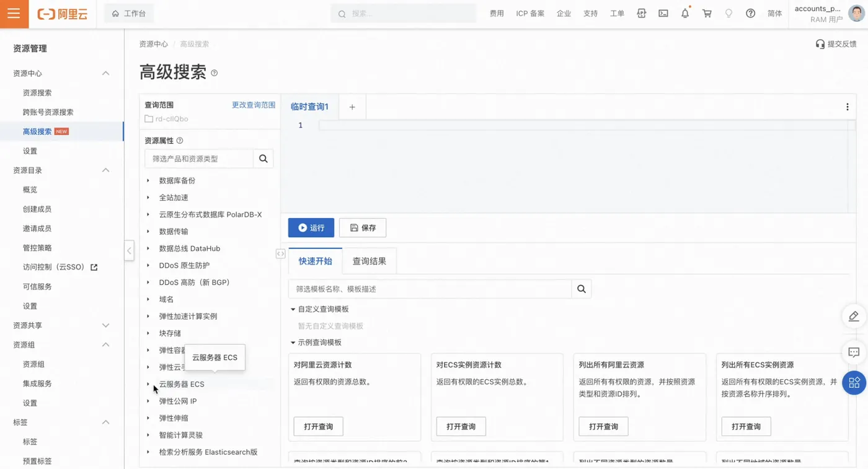Open the three-dot more options menu

click(x=848, y=107)
